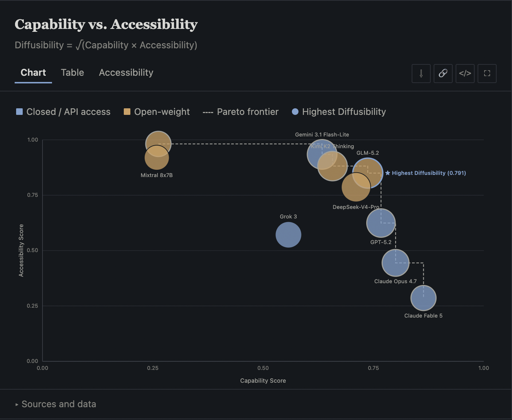This screenshot has height=420, width=512.
Task: Toggle Open-weight legend entry
Action: 157,112
